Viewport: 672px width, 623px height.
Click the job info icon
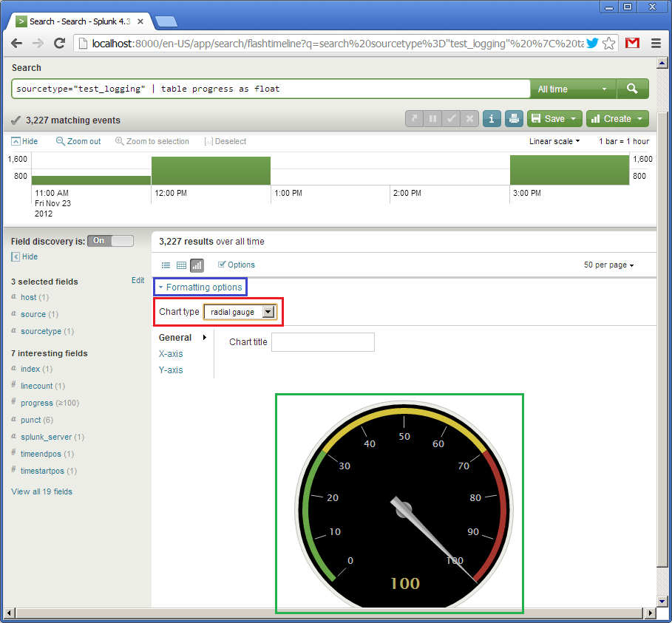(492, 118)
